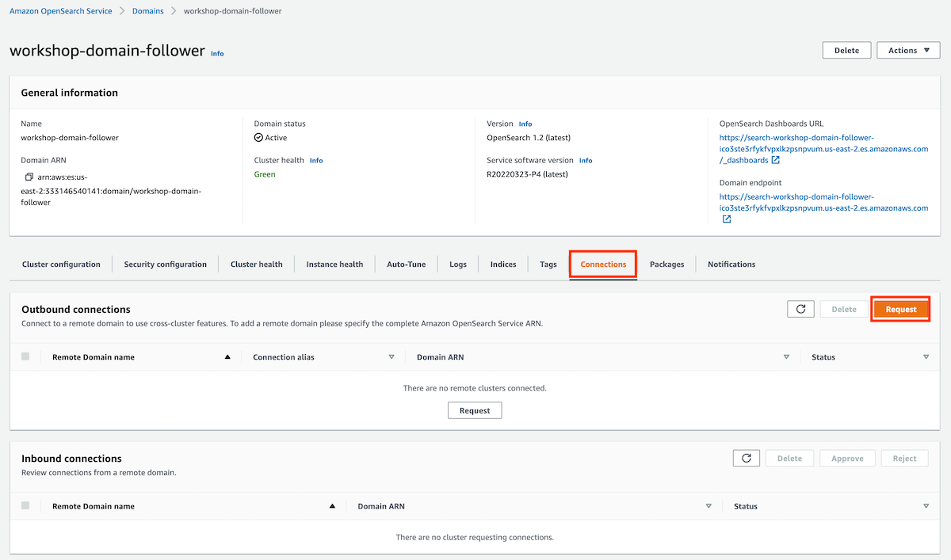Select the Connections tab

603,265
